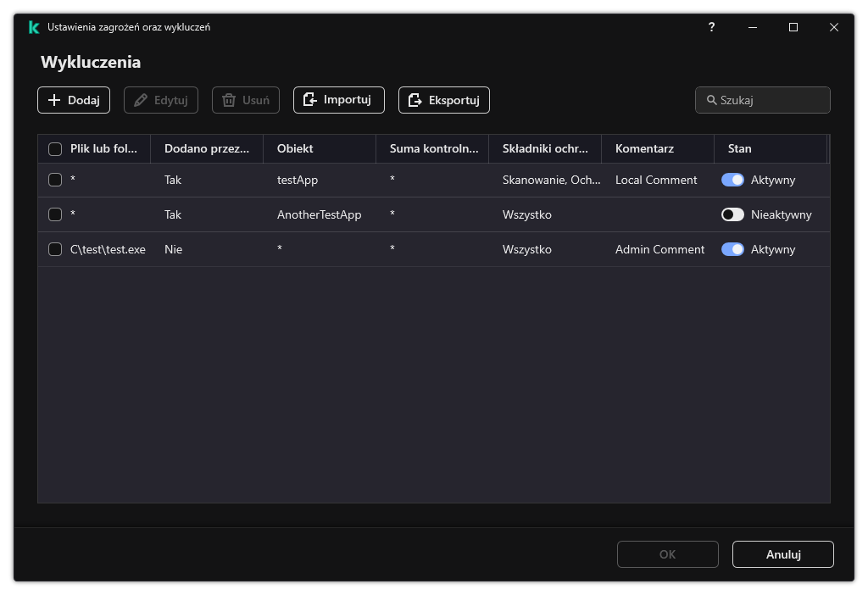
Task: Tick the checkbox for C\test\test.exe row
Action: [55, 249]
